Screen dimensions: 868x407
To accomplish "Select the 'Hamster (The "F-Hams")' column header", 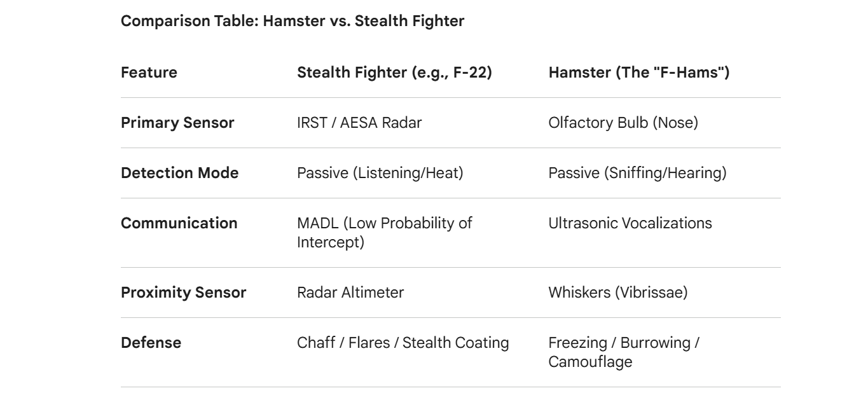I will pyautogui.click(x=638, y=72).
